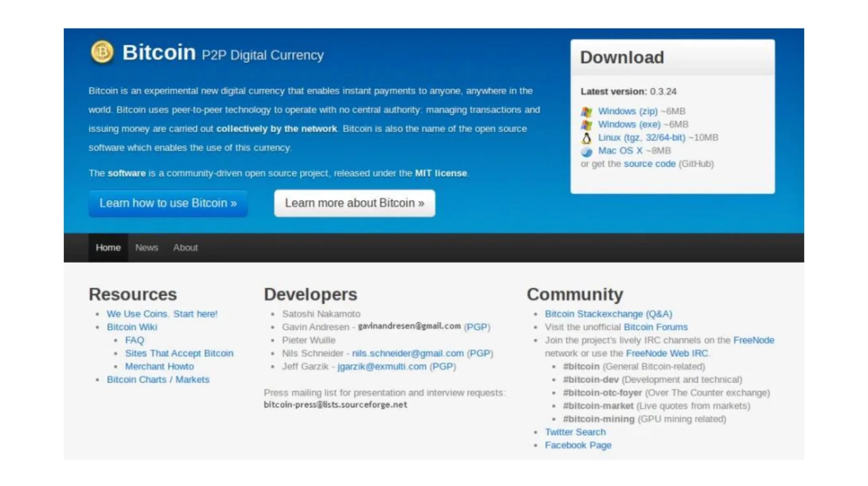868x486 pixels.
Task: Click Learn how to use Bitcoin button
Action: (167, 203)
